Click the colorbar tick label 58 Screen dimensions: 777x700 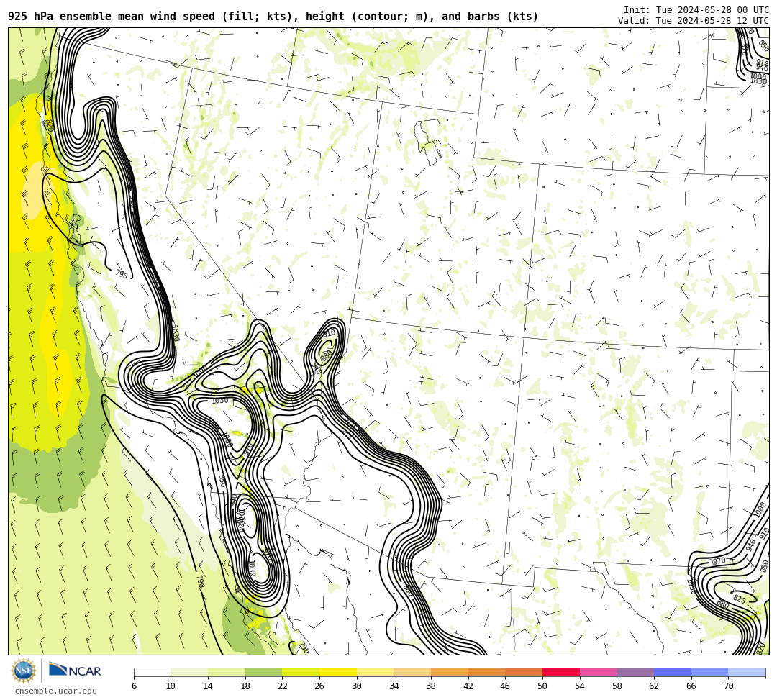pos(617,686)
